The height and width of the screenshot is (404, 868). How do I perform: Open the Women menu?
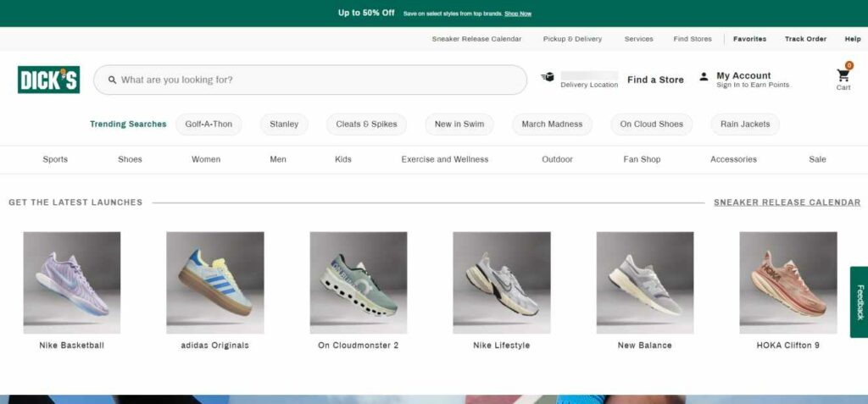pyautogui.click(x=206, y=159)
